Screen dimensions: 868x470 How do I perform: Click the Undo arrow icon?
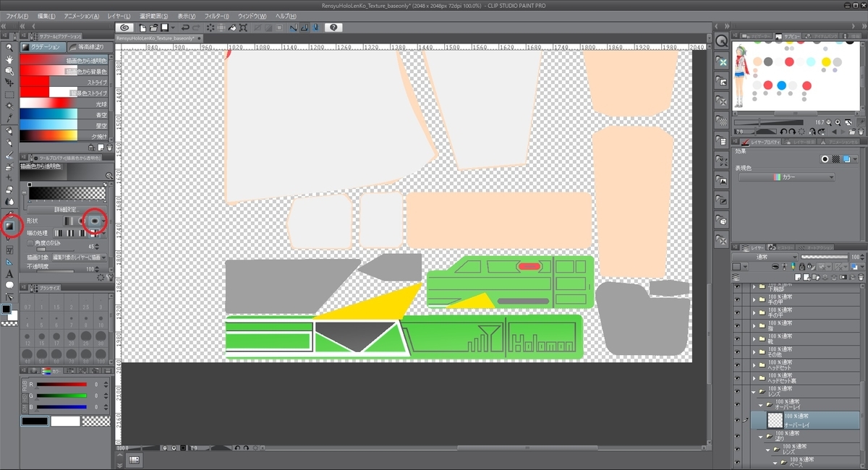[x=185, y=27]
